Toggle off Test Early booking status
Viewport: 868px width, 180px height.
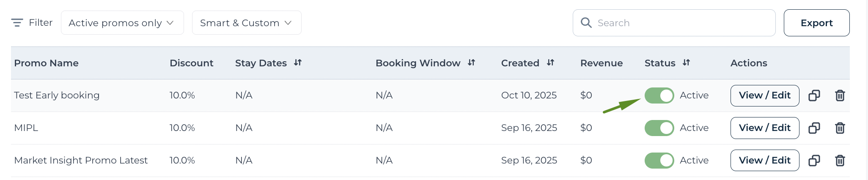(x=659, y=95)
